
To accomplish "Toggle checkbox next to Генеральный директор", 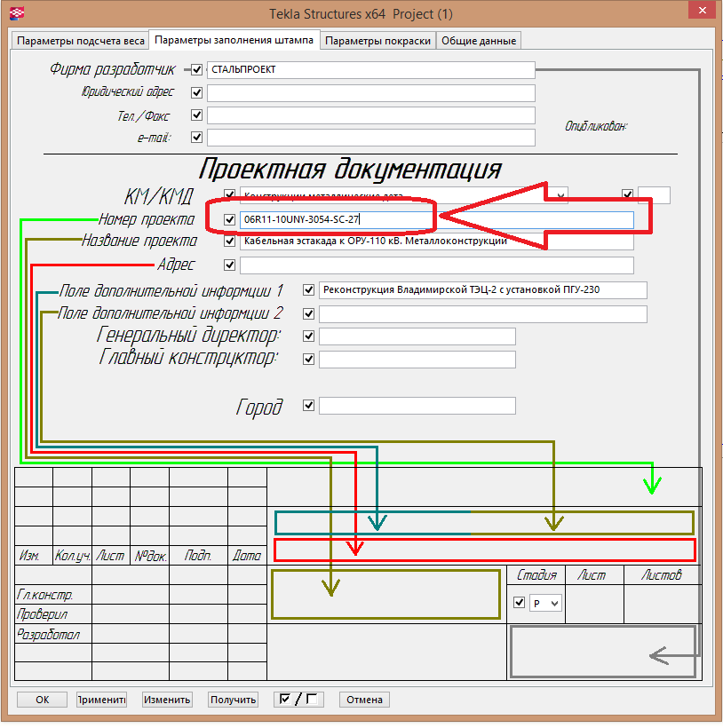I will click(308, 336).
